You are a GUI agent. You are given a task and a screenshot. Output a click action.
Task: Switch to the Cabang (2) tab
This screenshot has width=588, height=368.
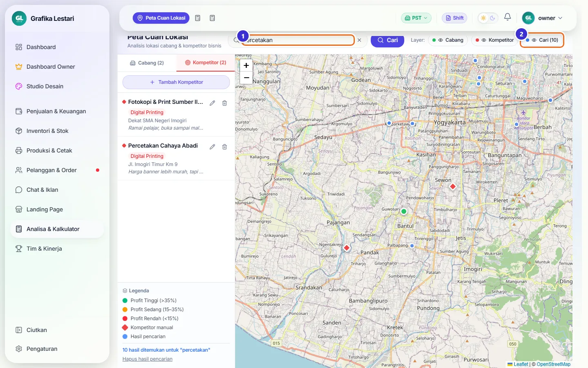(x=147, y=63)
